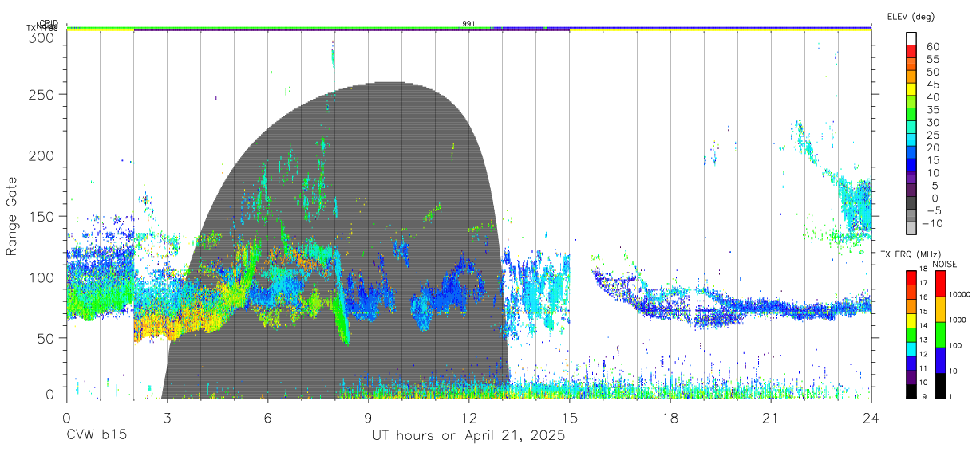Click the 1000 label on the NOISE bar
Viewport: 980px width, 452px height.
(957, 320)
